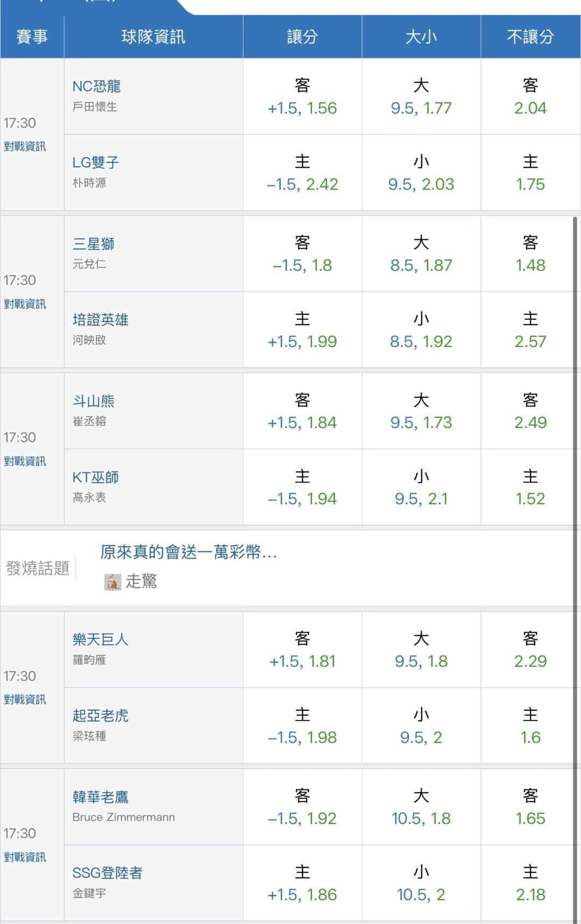Open the KT巫師 team link
The height and width of the screenshot is (924, 581).
coord(96,477)
